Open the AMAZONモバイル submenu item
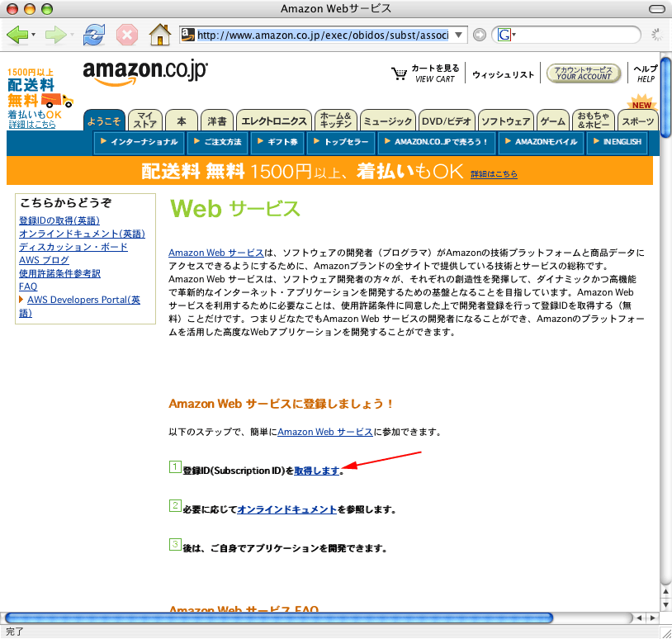 pos(542,142)
